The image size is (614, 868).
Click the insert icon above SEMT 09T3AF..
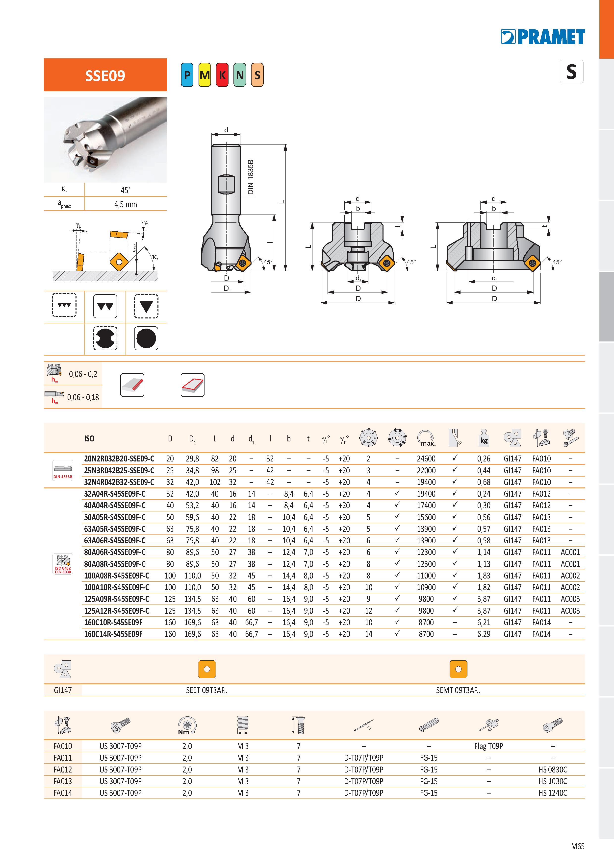click(458, 670)
